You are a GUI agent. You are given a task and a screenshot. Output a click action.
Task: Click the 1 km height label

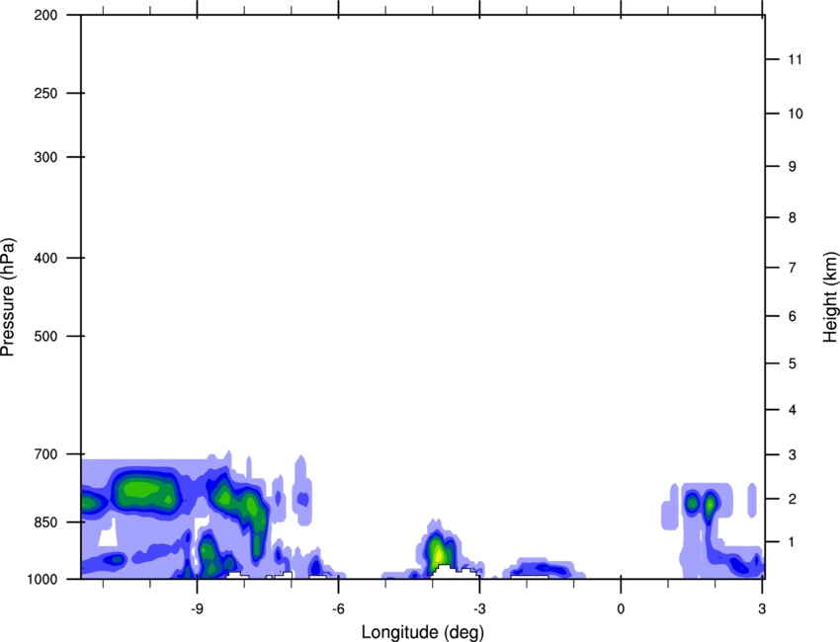[x=792, y=542]
